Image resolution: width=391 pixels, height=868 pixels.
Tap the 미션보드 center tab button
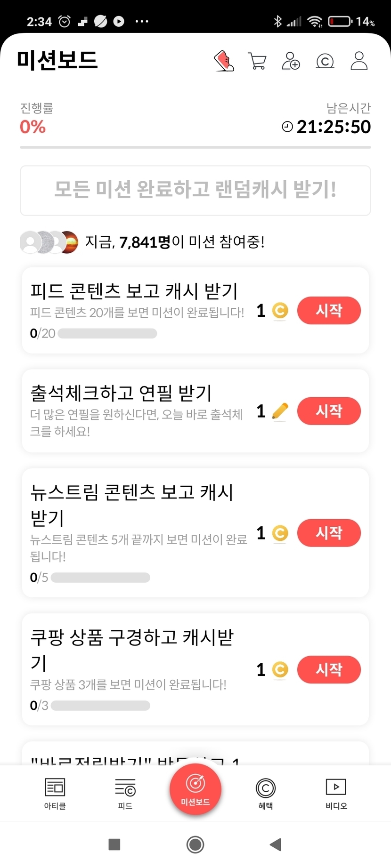click(195, 789)
